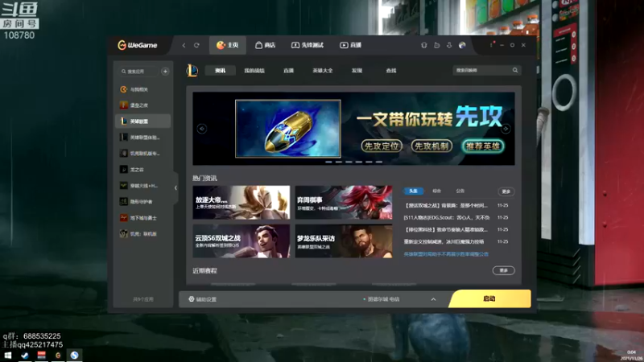Viewport: 644px width, 362px height.
Task: Open the Windows Start menu
Action: click(8, 356)
